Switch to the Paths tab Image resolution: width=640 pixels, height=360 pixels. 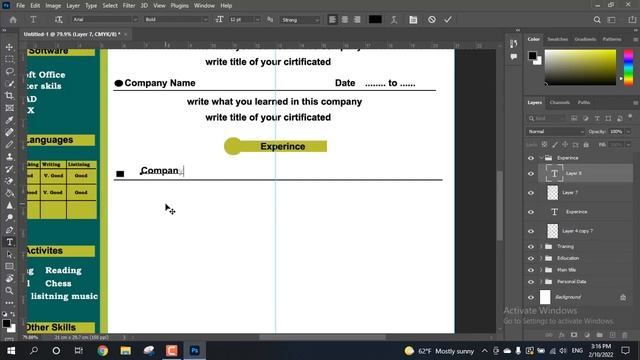pos(584,102)
